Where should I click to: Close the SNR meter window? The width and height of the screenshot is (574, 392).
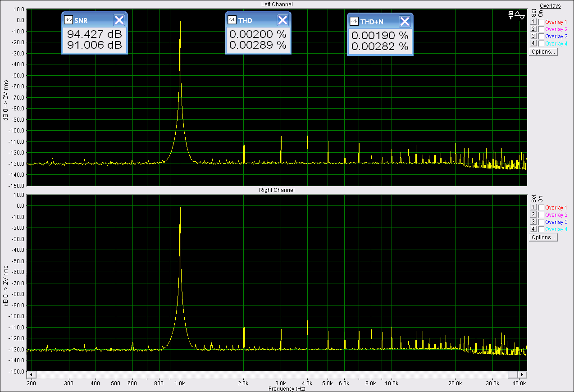119,20
